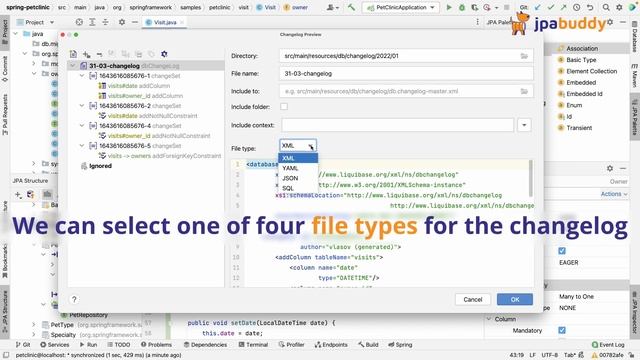Build project with the hammer icon
This screenshot has width=640, height=360.
pos(351,7)
